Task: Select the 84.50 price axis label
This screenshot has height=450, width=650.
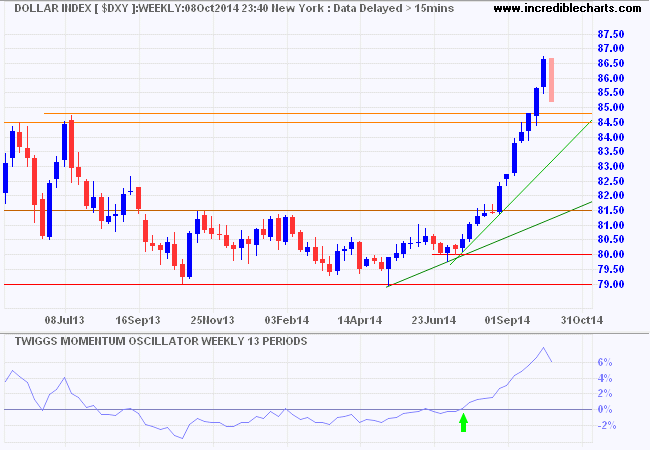Action: pyautogui.click(x=611, y=122)
